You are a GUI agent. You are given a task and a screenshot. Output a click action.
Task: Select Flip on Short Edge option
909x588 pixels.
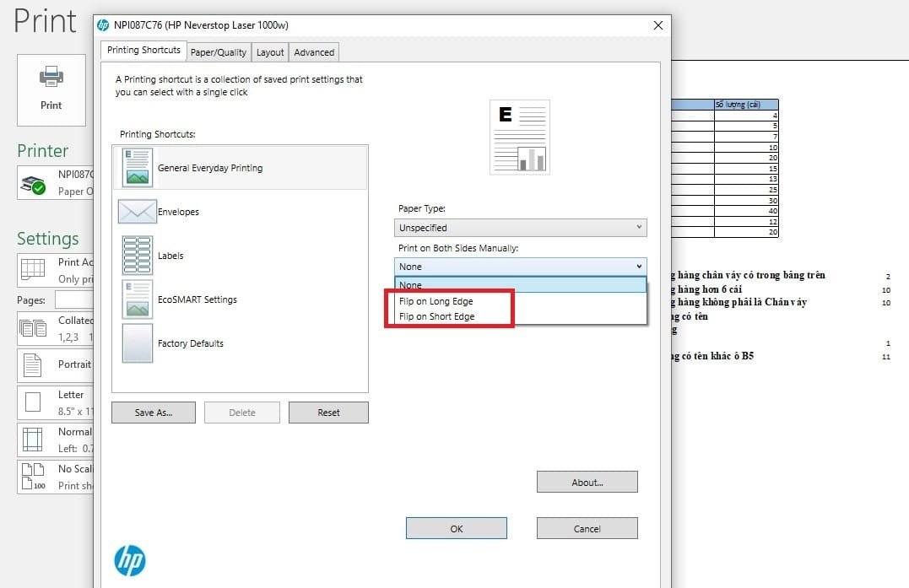(x=436, y=316)
